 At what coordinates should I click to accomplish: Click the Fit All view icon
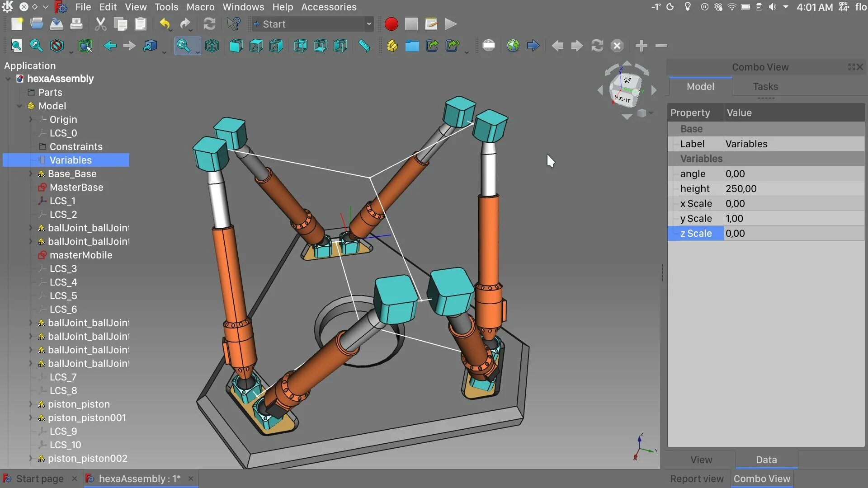point(17,46)
